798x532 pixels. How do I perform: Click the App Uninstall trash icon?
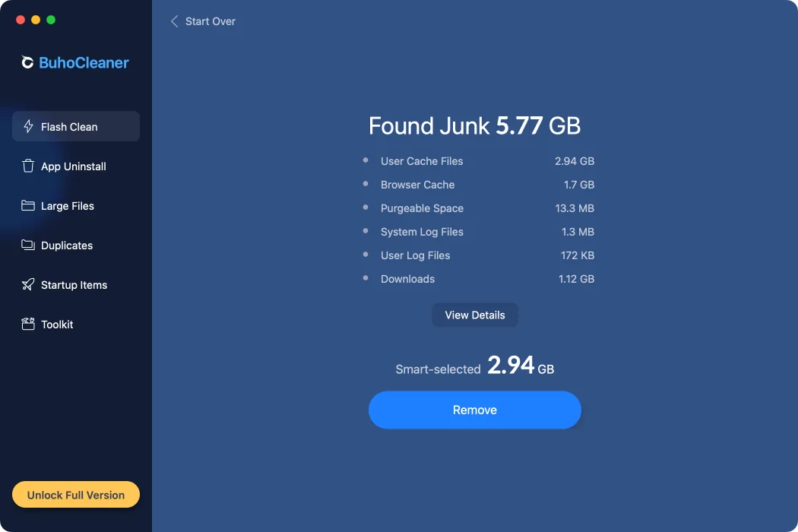(x=28, y=166)
